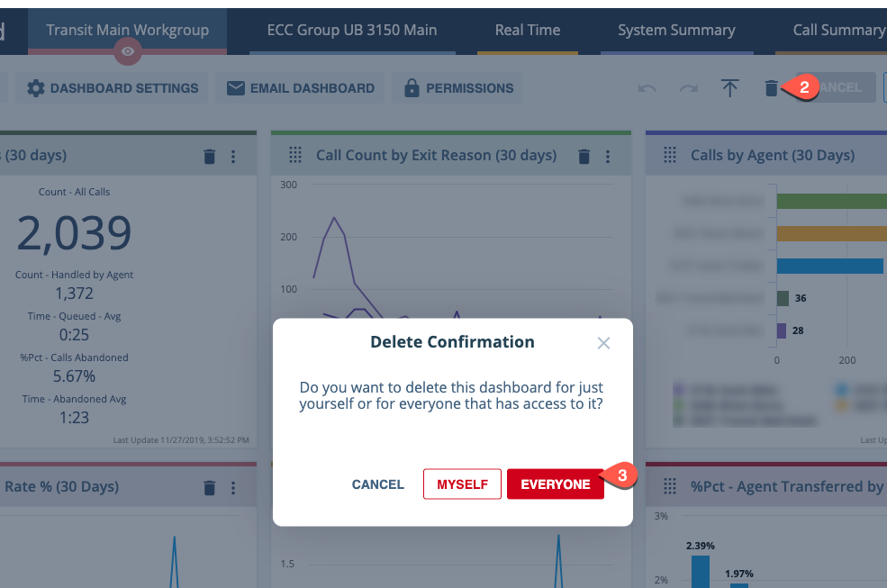This screenshot has width=887, height=588.
Task: Open options menu for the Count - All Calls widget
Action: pyautogui.click(x=233, y=157)
